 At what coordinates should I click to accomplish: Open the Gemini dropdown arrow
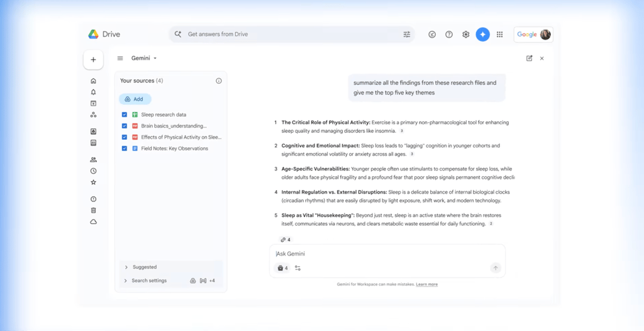[155, 59]
